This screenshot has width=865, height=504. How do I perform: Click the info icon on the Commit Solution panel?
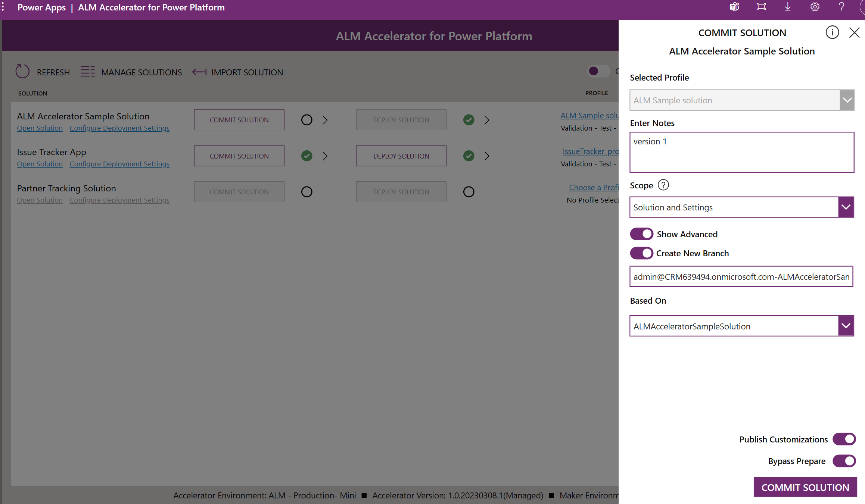coord(833,32)
